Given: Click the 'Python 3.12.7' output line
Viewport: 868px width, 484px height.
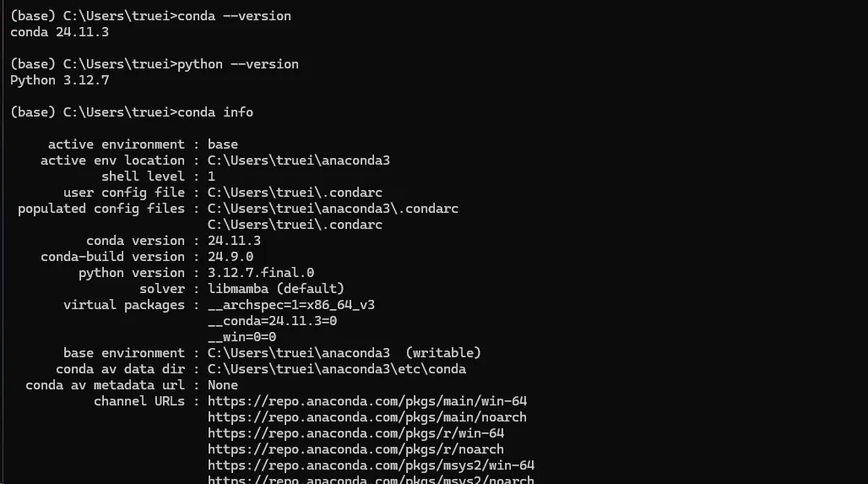Looking at the screenshot, I should coord(60,80).
